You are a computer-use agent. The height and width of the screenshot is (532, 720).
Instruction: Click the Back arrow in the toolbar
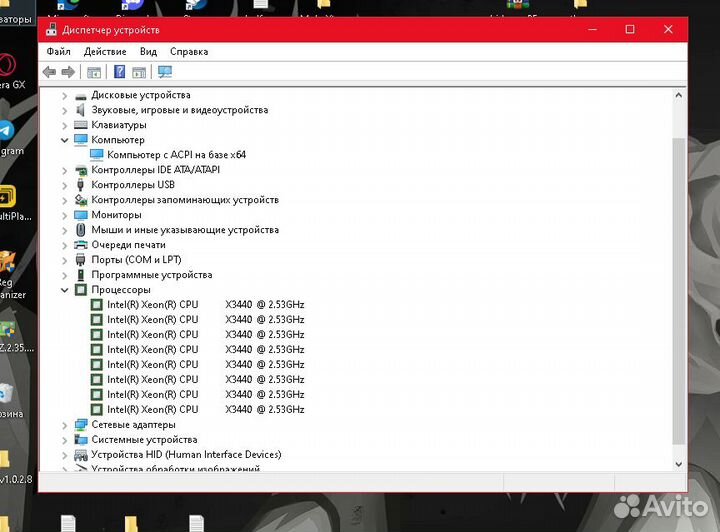click(x=49, y=72)
